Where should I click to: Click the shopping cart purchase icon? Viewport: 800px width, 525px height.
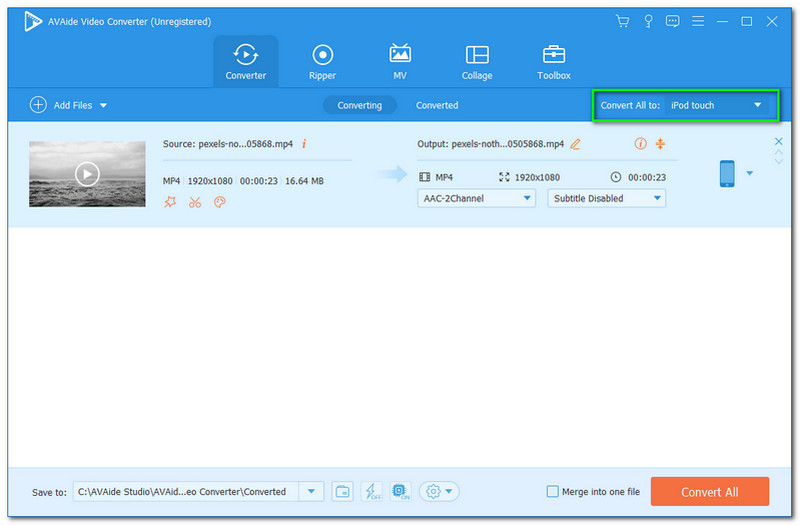pos(622,21)
